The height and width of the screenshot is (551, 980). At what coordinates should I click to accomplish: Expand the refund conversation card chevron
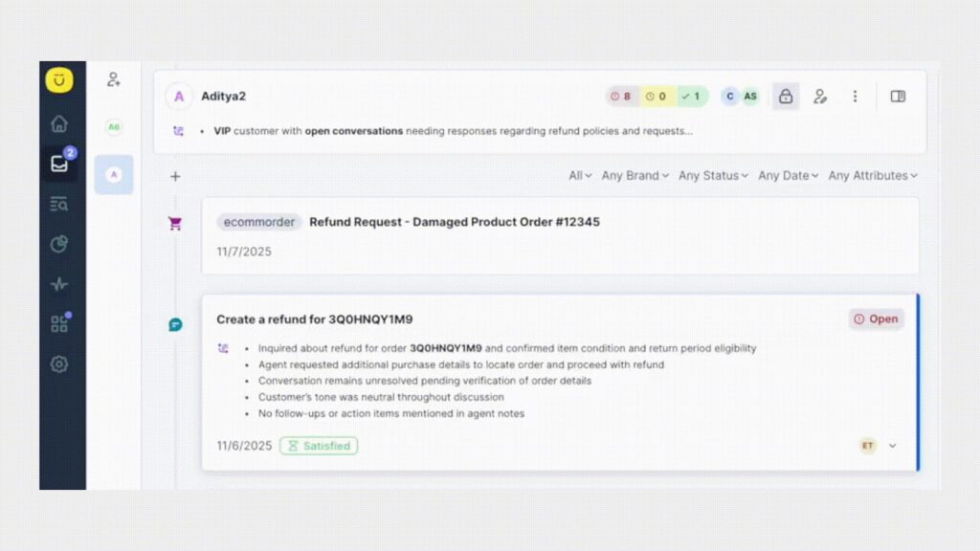893,446
